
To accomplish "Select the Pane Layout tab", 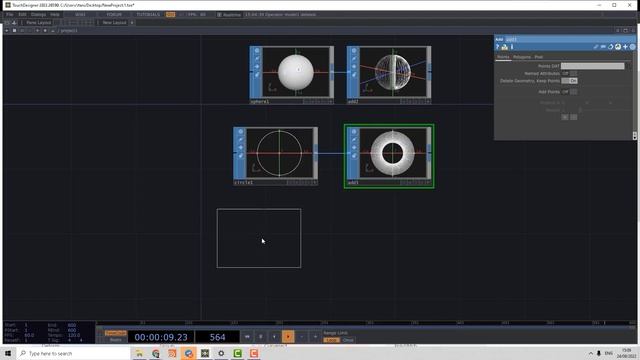I will (x=39, y=22).
